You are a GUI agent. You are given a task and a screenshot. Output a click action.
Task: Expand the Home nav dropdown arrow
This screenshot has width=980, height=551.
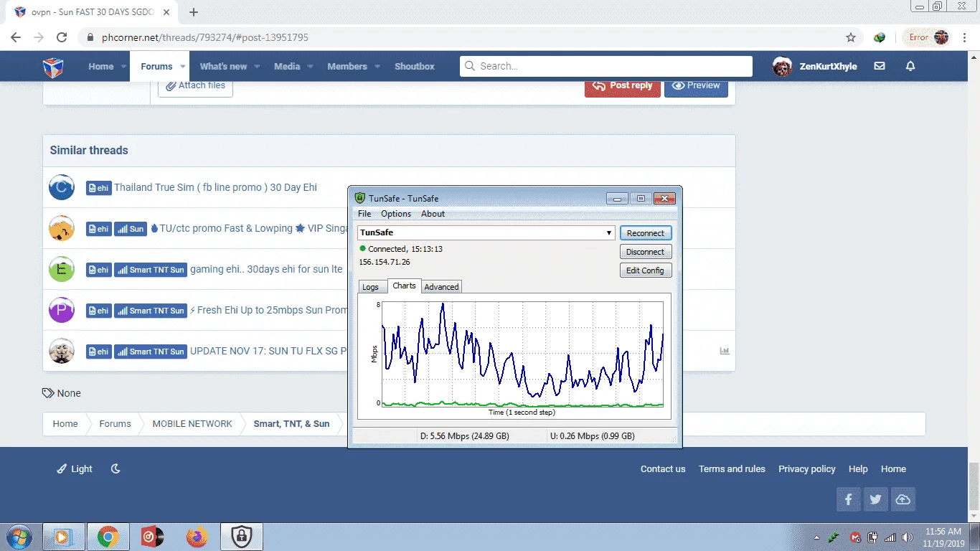pyautogui.click(x=123, y=66)
